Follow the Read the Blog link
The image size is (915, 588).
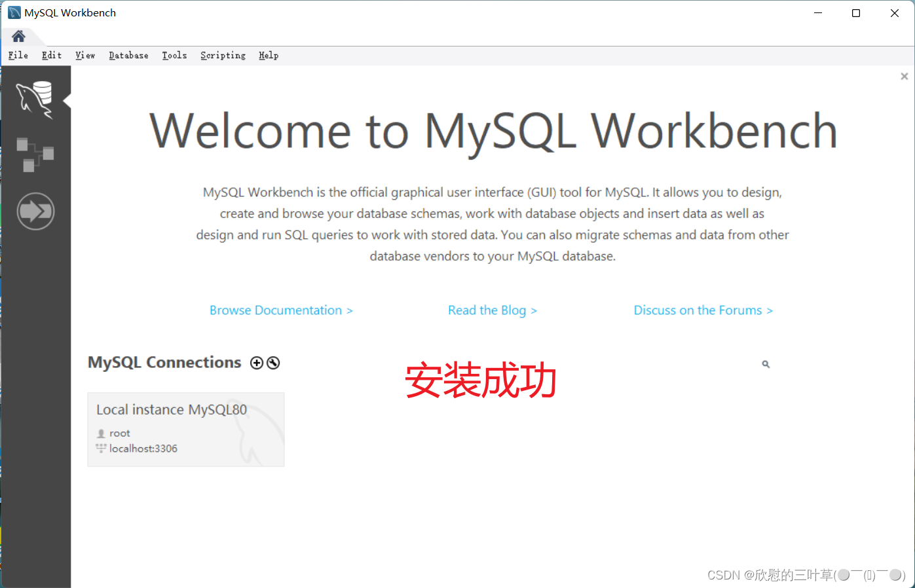pyautogui.click(x=493, y=310)
